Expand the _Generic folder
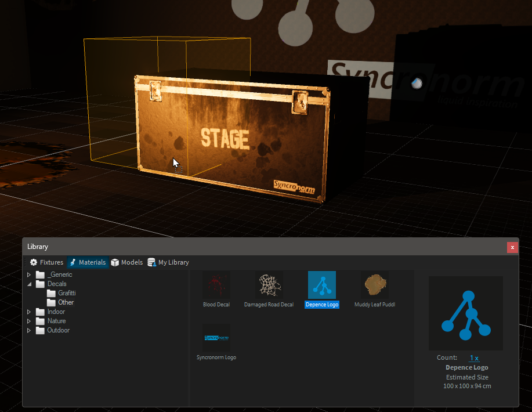This screenshot has width=532, height=412. [x=29, y=274]
